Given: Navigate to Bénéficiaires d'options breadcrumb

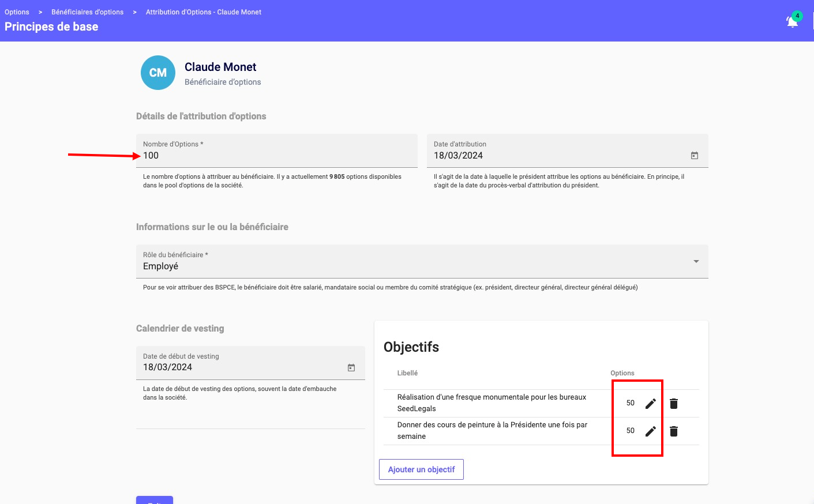Looking at the screenshot, I should [87, 12].
